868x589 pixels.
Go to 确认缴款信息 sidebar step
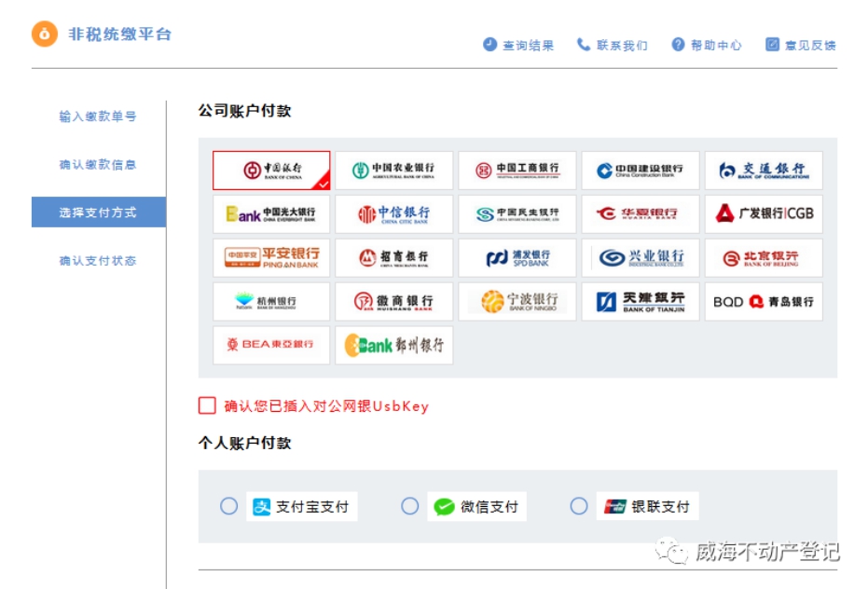[98, 165]
